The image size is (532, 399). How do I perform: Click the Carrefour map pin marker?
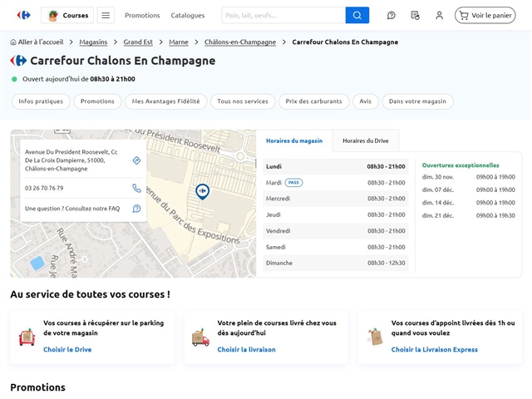202,191
